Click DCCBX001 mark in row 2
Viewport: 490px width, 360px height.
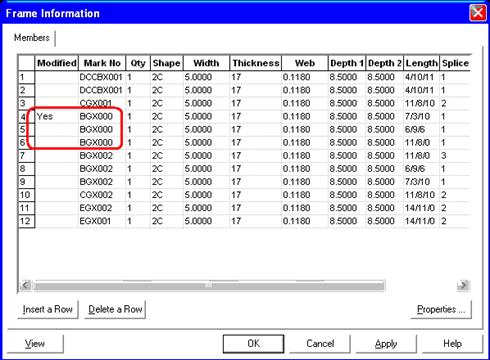(x=102, y=90)
